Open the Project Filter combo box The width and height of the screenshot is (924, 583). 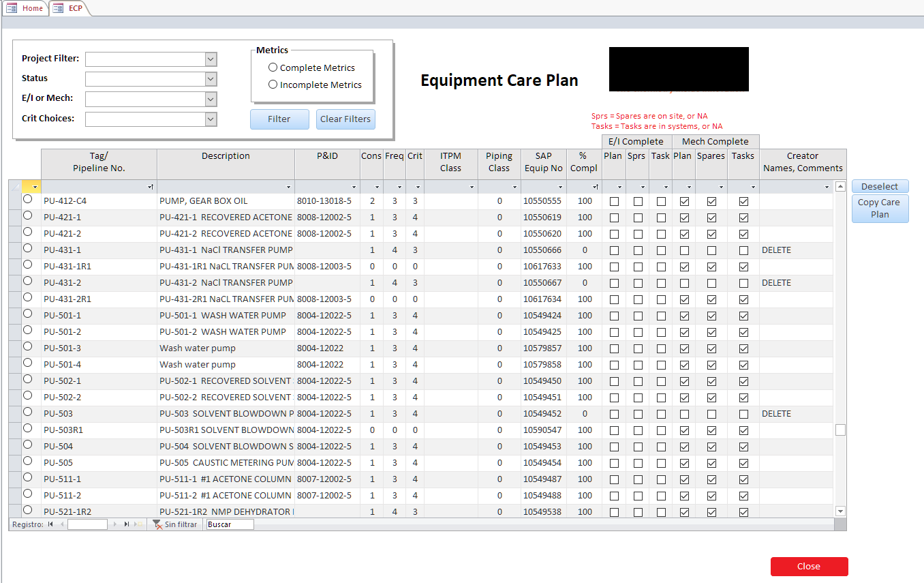point(211,59)
